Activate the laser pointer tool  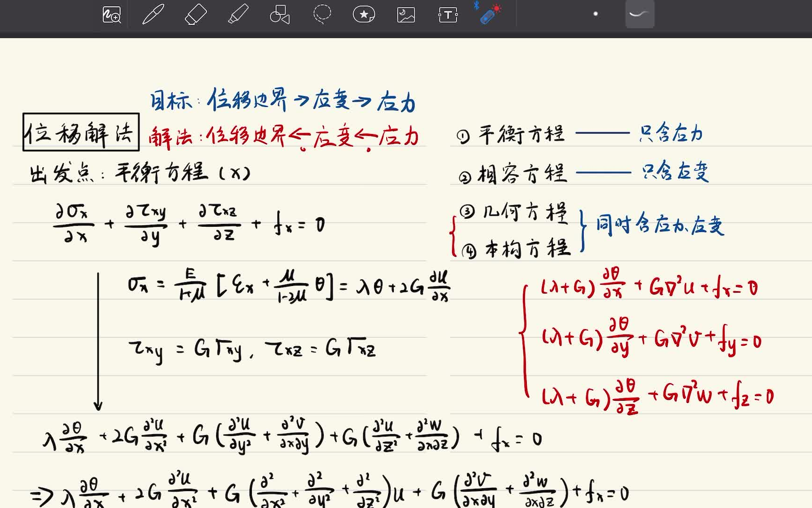490,14
